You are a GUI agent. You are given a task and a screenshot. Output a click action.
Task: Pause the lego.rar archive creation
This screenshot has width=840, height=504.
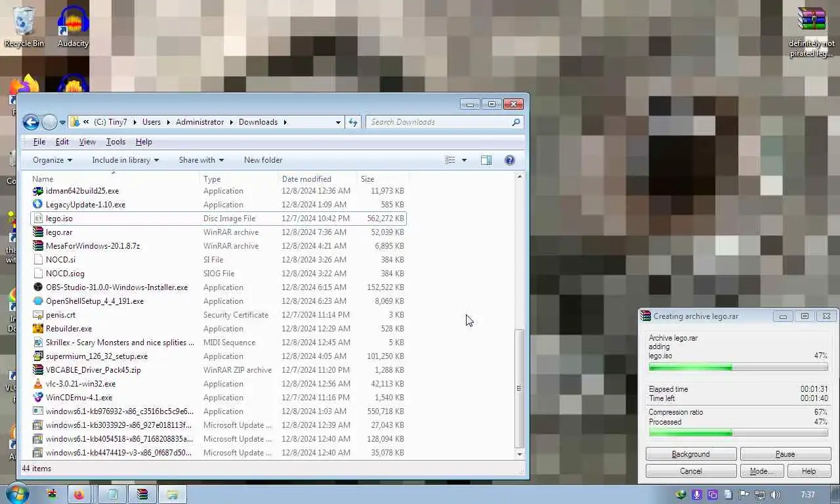click(x=786, y=454)
